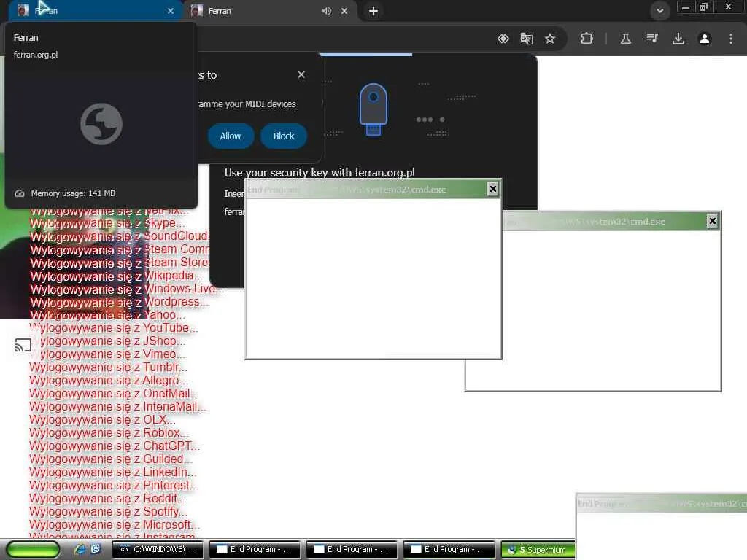Launch Internet Explorer from quick launch
This screenshot has width=747, height=560.
pyautogui.click(x=80, y=549)
